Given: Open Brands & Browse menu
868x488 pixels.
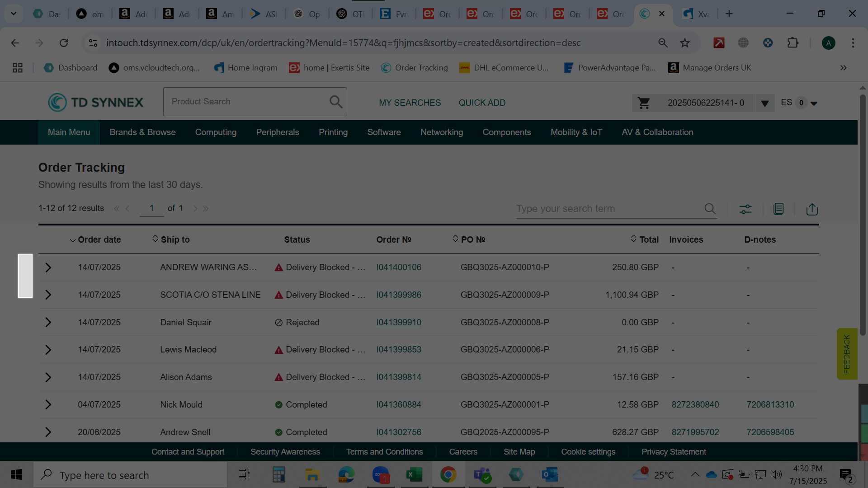Looking at the screenshot, I should point(142,132).
